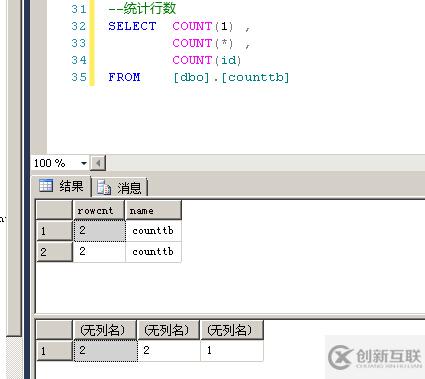
Task: Click cell with value 1 in second grid
Action: tap(232, 351)
